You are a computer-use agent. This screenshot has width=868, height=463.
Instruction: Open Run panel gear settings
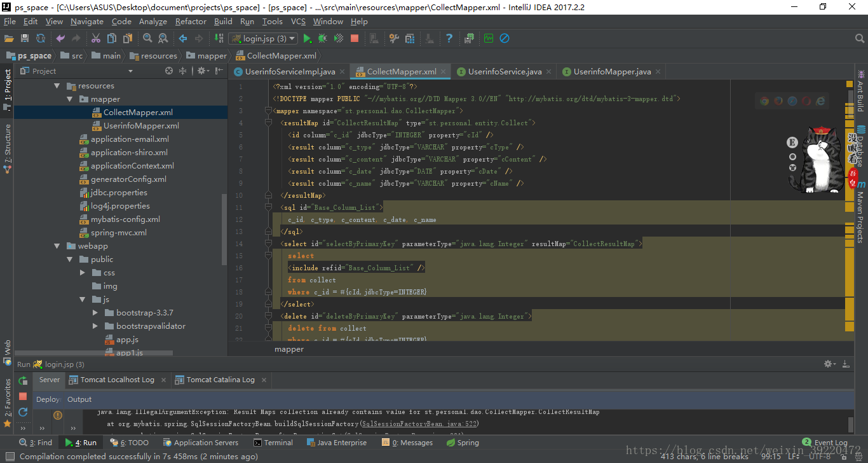tap(830, 364)
